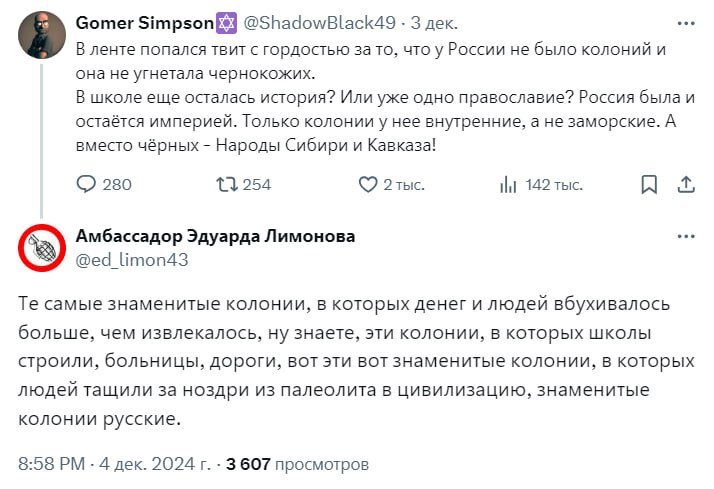Open the grenade avatar profile picture

pyautogui.click(x=41, y=248)
